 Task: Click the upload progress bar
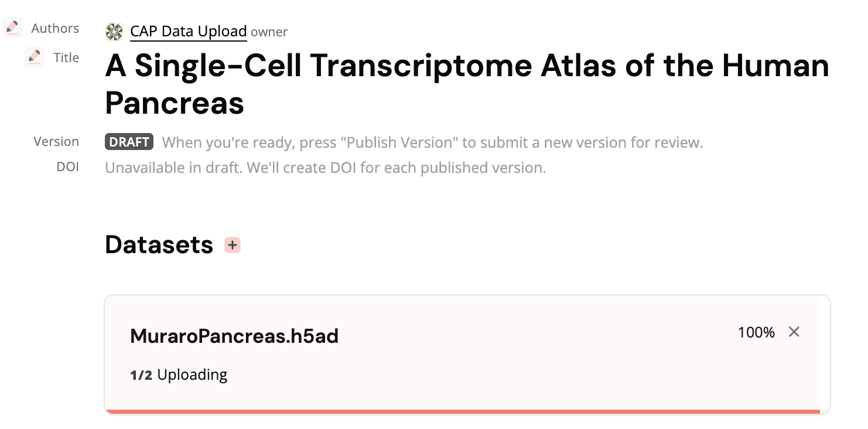(x=462, y=411)
